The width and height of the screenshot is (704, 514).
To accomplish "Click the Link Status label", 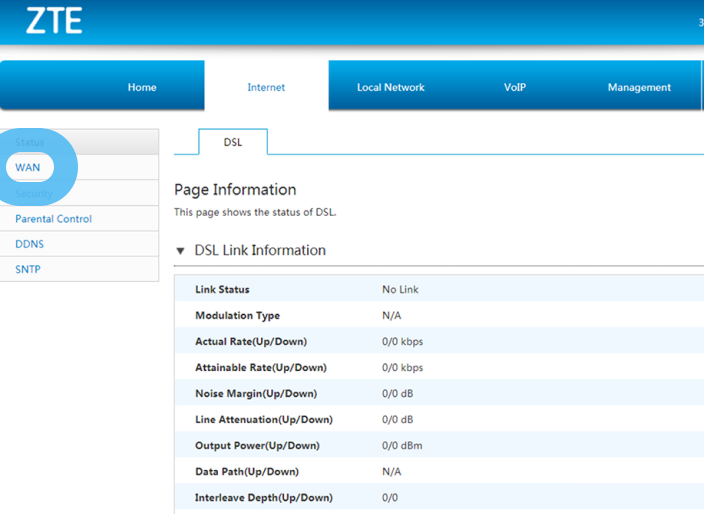I will 222,290.
